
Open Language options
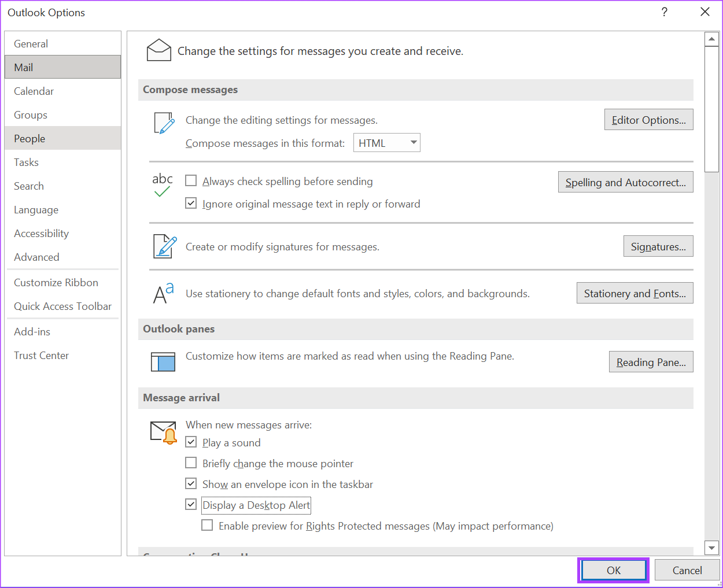coord(62,209)
